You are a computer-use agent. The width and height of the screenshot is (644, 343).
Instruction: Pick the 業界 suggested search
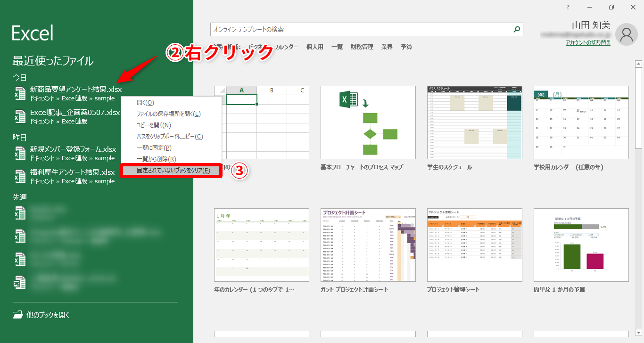387,47
